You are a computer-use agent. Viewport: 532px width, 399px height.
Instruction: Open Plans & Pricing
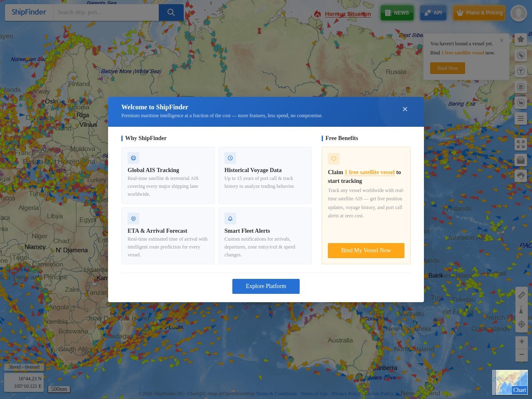coord(479,13)
